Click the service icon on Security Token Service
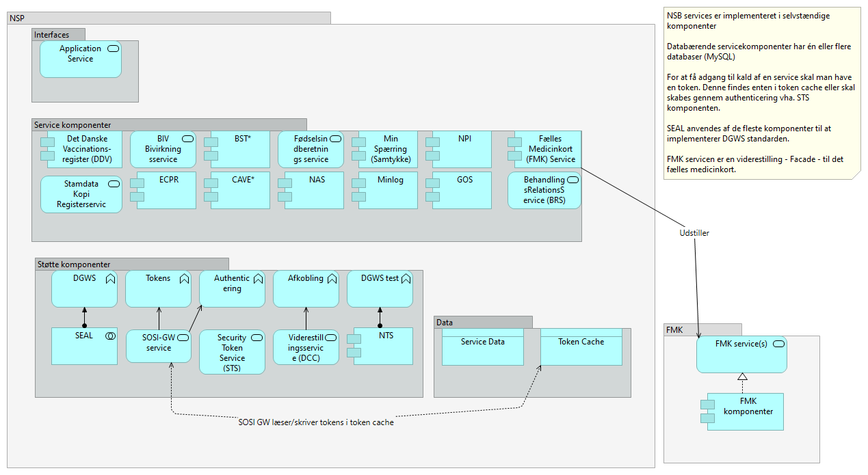The width and height of the screenshot is (868, 475). (257, 338)
